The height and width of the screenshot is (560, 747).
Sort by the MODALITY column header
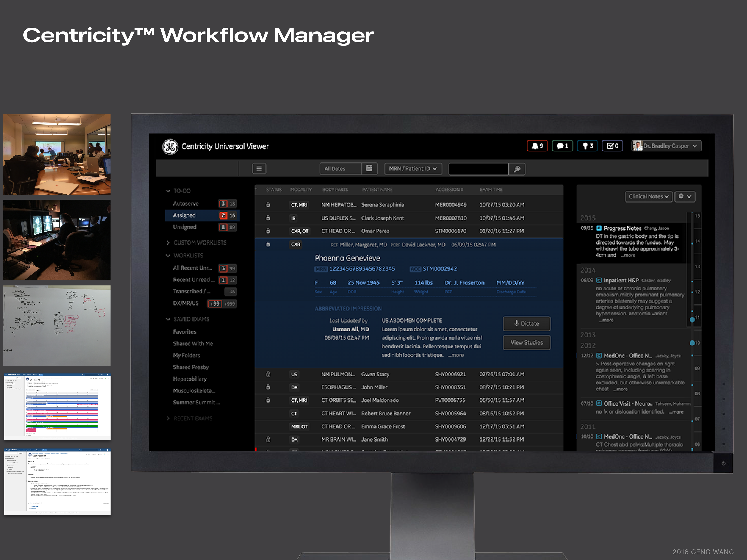(x=301, y=190)
